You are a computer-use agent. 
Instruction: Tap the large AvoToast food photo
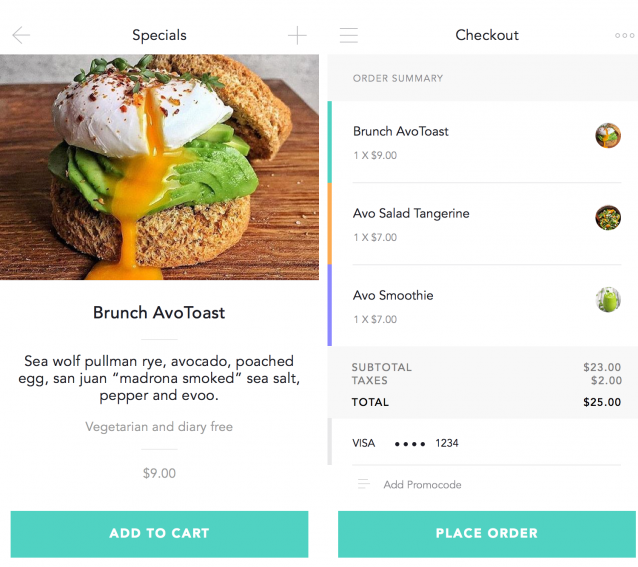[160, 167]
